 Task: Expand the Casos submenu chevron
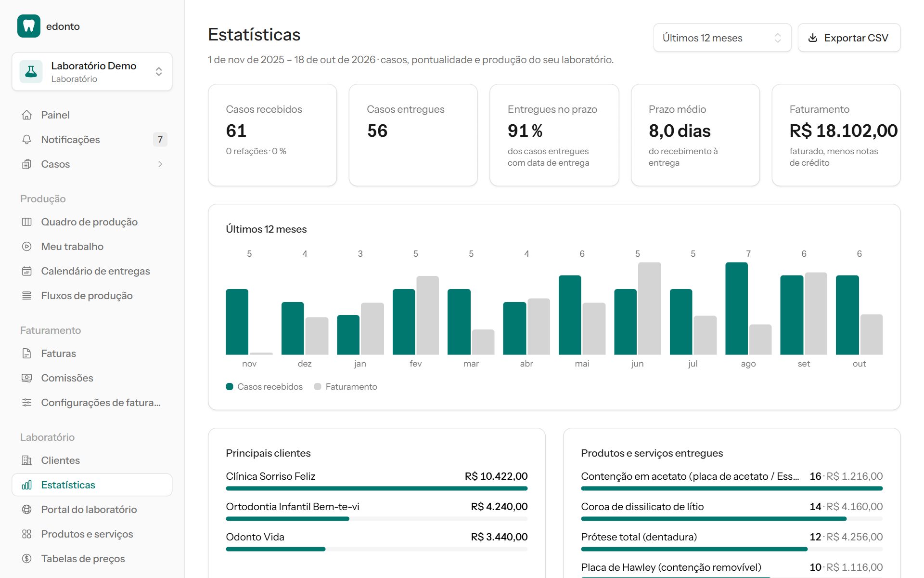160,164
